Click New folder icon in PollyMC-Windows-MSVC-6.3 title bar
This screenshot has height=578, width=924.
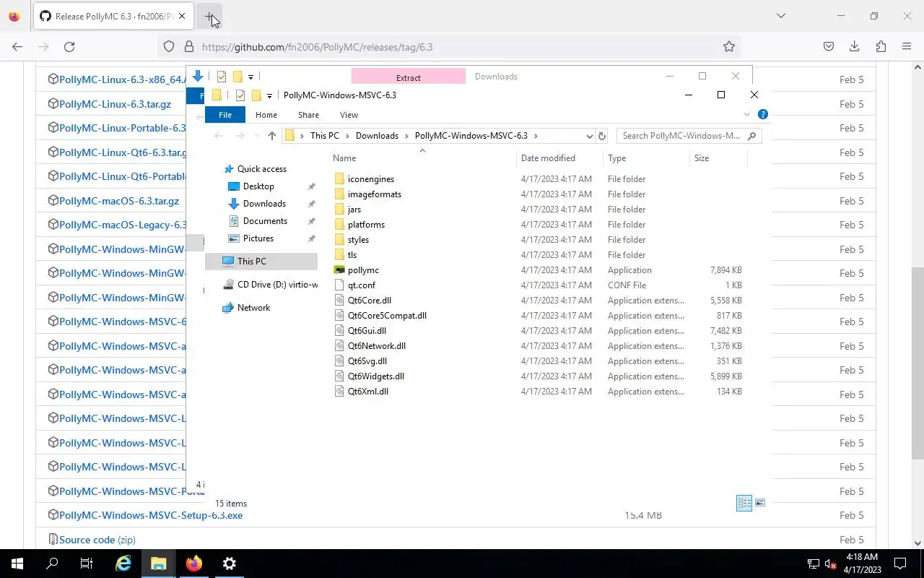tap(256, 95)
